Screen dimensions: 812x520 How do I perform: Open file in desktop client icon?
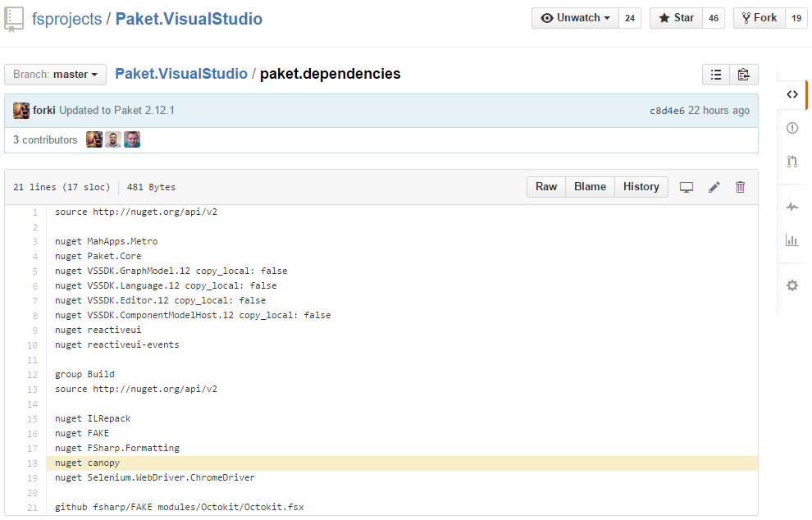687,187
